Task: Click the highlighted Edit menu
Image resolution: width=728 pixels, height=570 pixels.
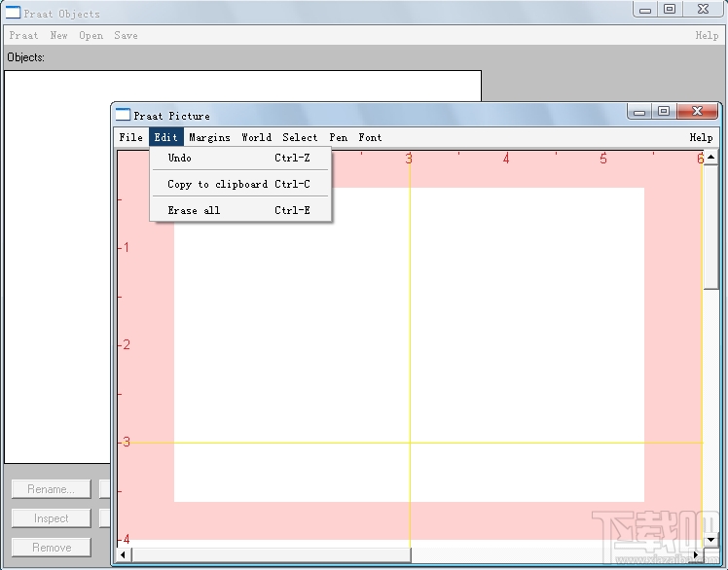Action: [x=165, y=137]
